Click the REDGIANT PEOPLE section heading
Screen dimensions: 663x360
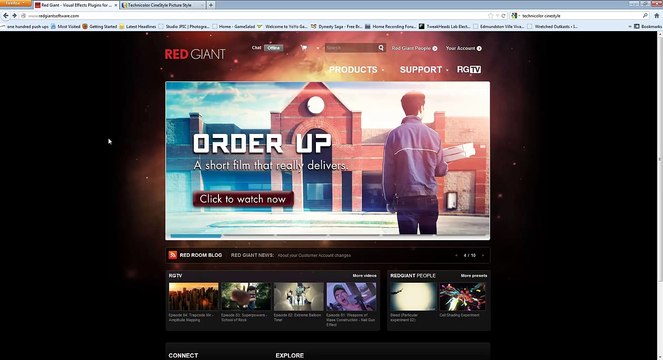(413, 275)
